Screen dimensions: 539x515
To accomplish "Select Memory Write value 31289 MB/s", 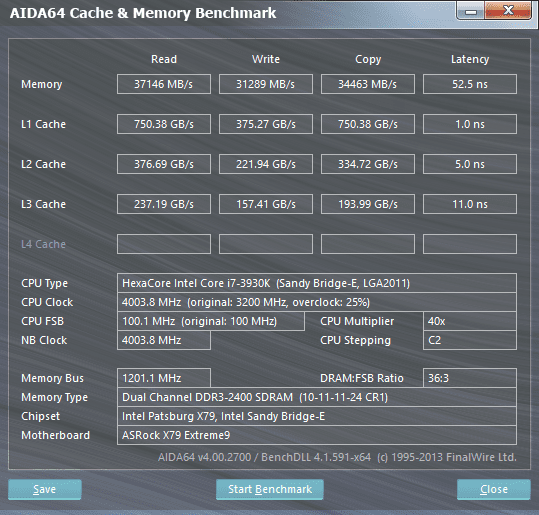I will tap(266, 84).
